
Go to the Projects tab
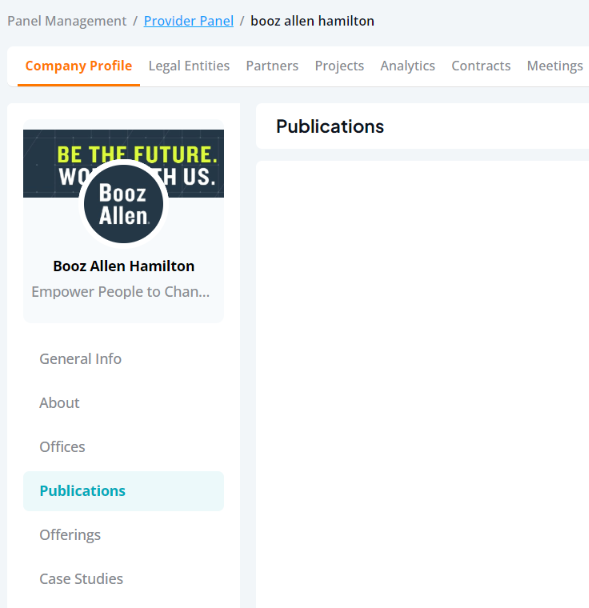339,66
